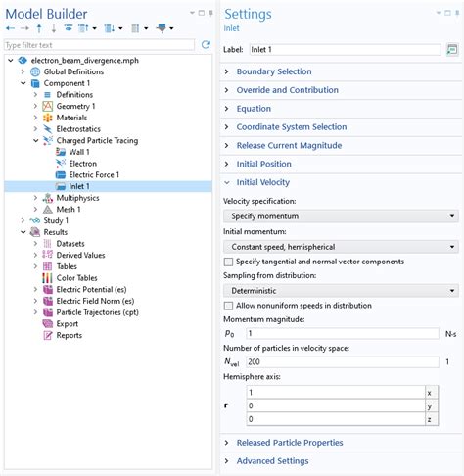
Task: Open the Sampling from distribution dropdown
Action: click(341, 291)
